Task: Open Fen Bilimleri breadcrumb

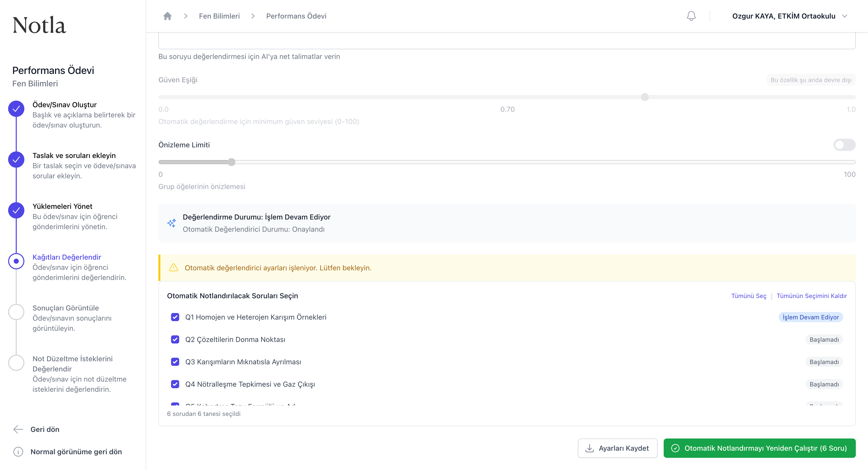Action: (x=219, y=16)
